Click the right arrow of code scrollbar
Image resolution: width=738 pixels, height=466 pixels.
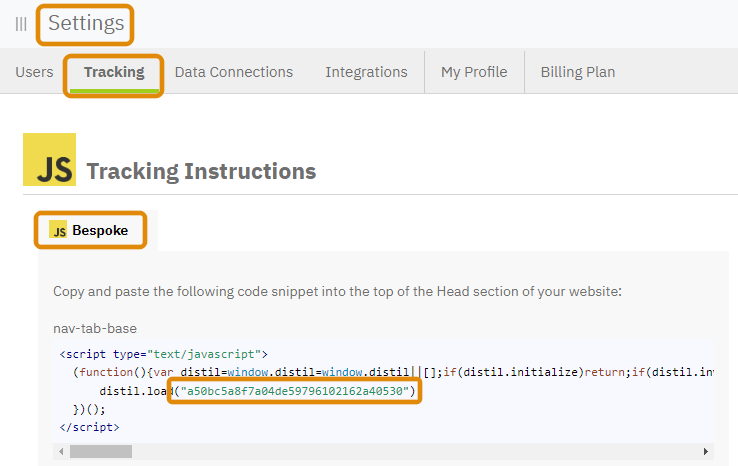pyautogui.click(x=706, y=451)
